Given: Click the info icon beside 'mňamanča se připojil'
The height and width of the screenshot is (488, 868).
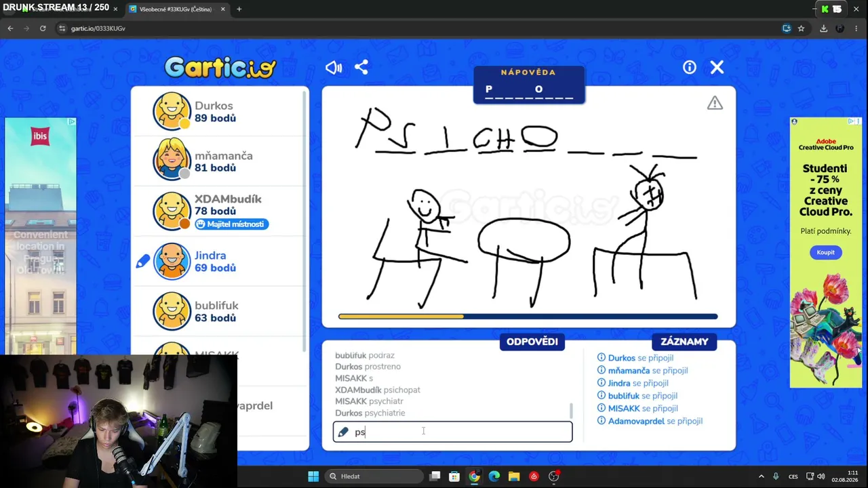Looking at the screenshot, I should [x=601, y=370].
